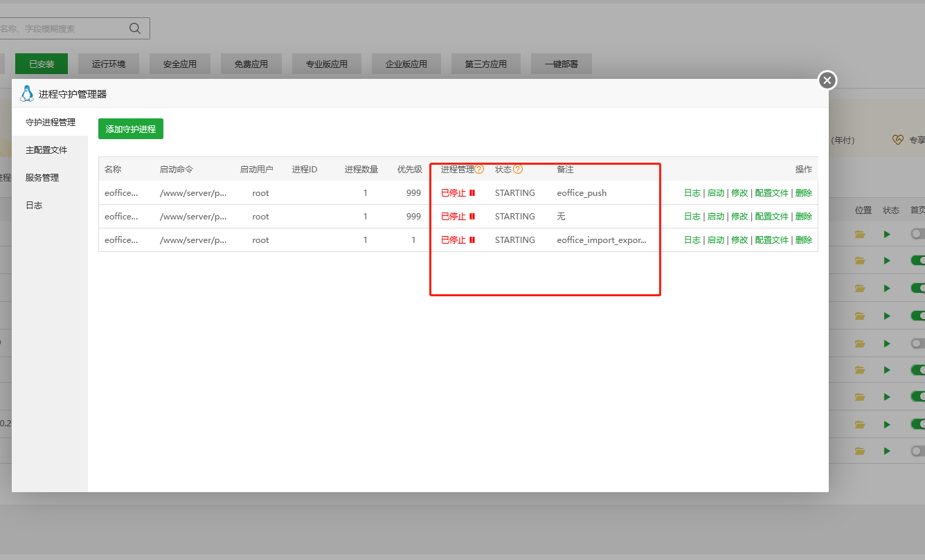Screen dimensions: 925x560
Task: Click the search magnifier icon
Action: click(135, 28)
